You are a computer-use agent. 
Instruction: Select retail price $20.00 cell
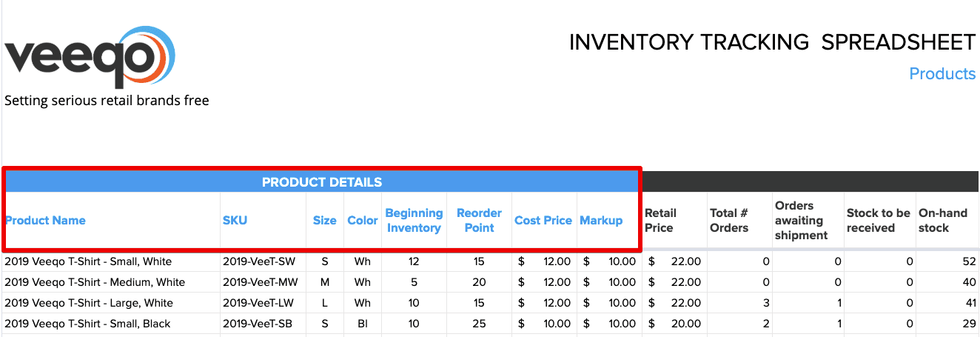[674, 324]
